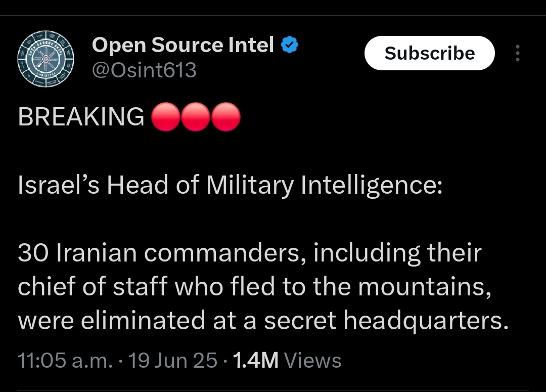Screen dimensions: 546x392
Task: Open the @Osint613 handle link
Action: point(144,70)
